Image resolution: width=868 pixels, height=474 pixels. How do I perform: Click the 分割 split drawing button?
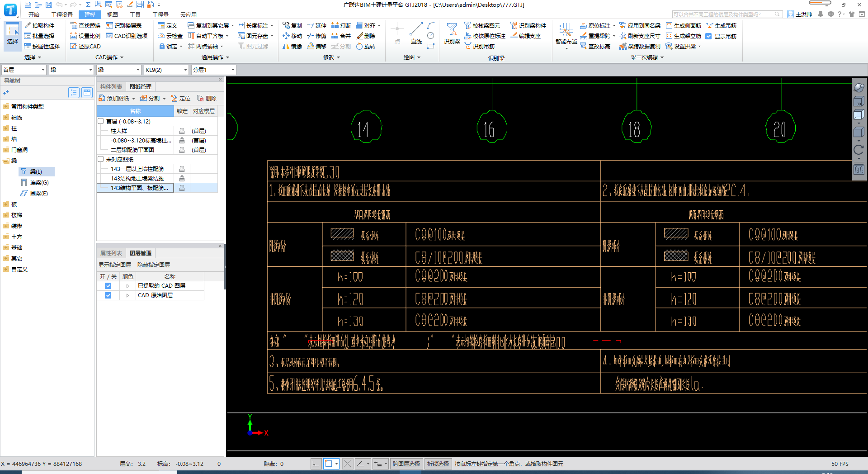click(x=151, y=99)
